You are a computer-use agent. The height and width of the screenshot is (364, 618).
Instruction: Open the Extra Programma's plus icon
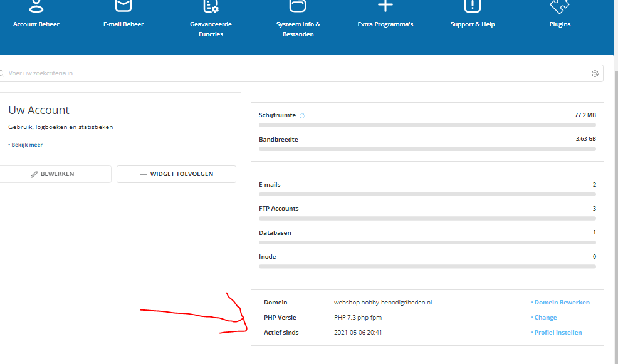[x=385, y=6]
